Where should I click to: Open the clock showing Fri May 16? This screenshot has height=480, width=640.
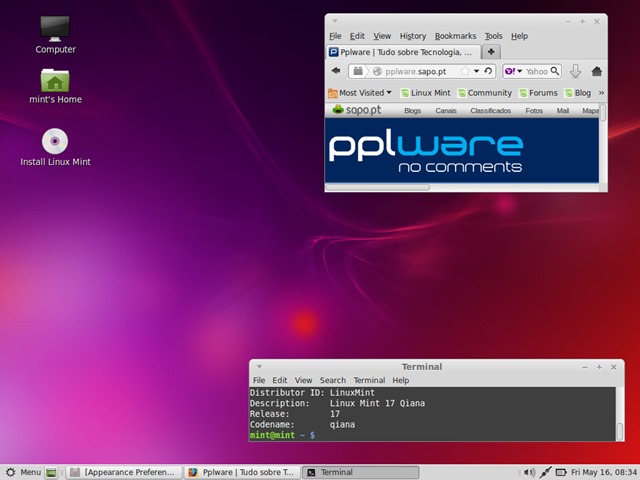(604, 472)
